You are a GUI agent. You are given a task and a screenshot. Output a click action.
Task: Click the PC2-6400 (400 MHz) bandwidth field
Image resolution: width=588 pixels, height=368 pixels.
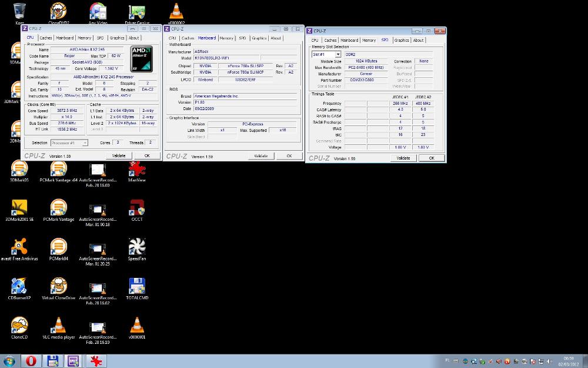point(366,68)
